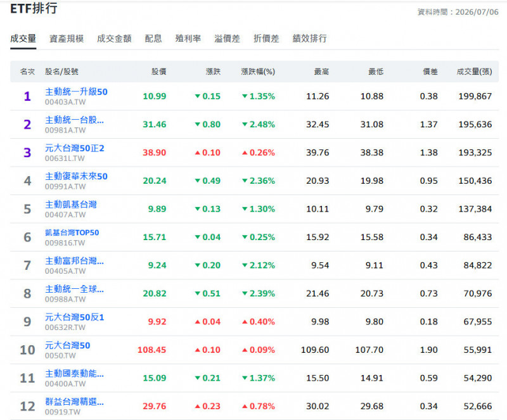Open 元大台灣50反1 ETF link

(x=74, y=317)
